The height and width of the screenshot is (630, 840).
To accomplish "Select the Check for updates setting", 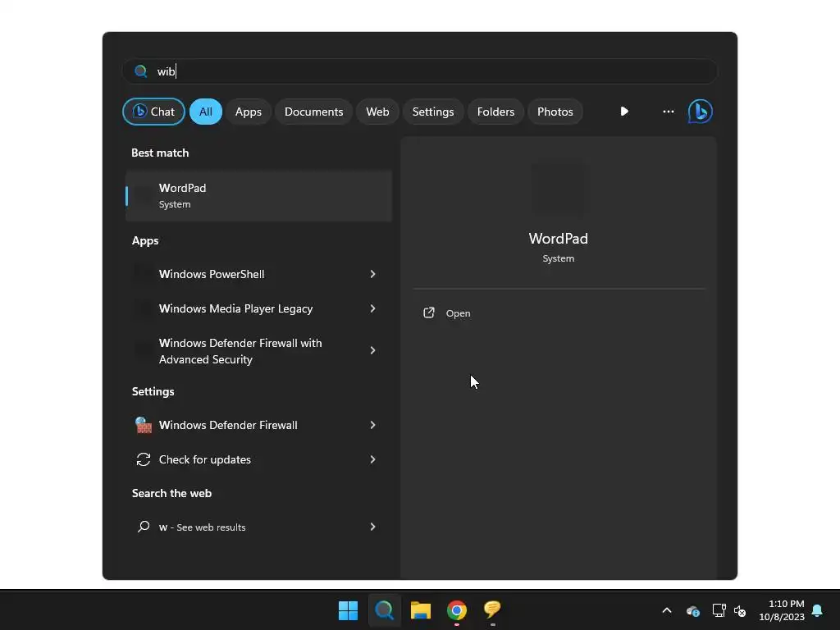I will click(x=258, y=459).
